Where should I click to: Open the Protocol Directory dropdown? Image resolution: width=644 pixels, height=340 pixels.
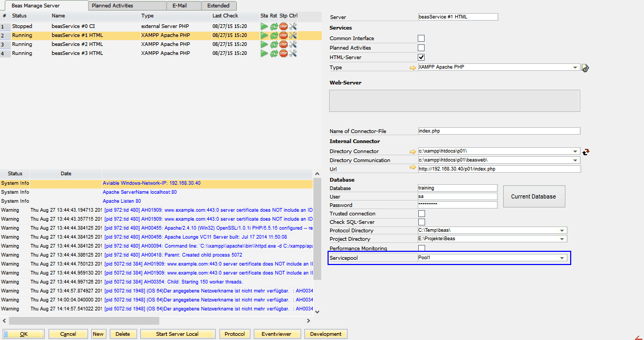pyautogui.click(x=563, y=231)
